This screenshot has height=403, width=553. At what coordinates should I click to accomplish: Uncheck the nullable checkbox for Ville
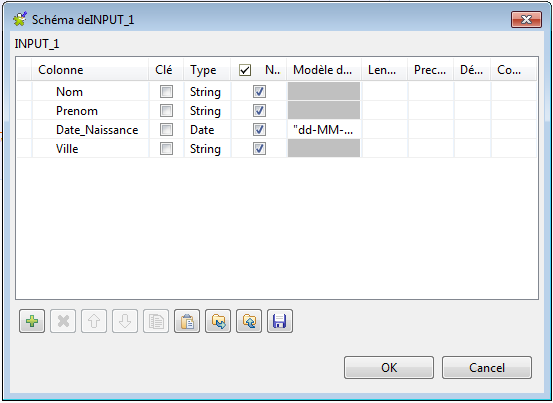click(x=259, y=149)
